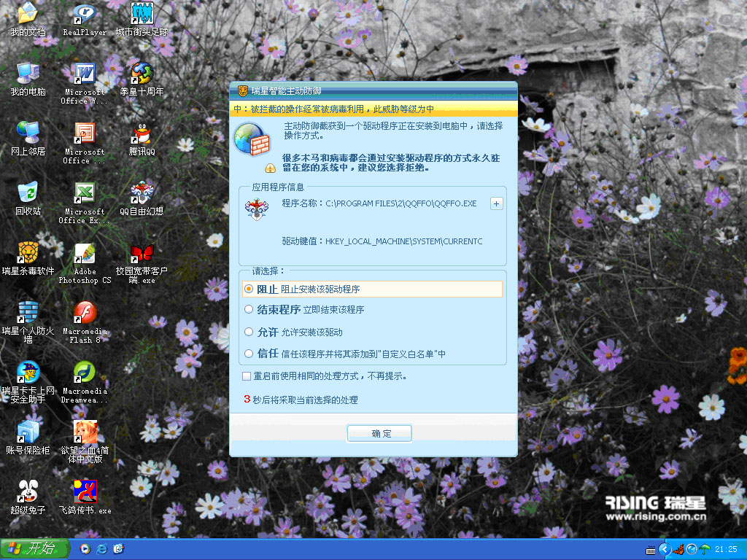This screenshot has height=560, width=747.
Task: Click QQFFO program icon in dialog
Action: pyautogui.click(x=257, y=209)
